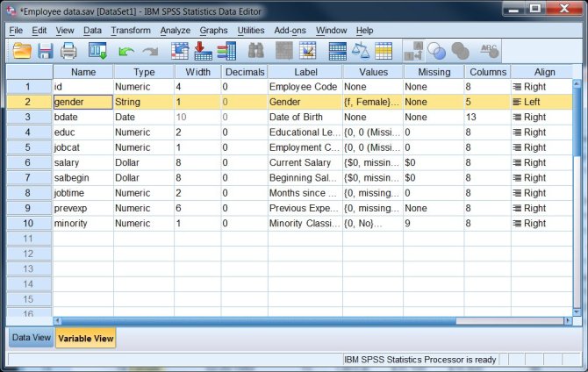Viewport: 588px width, 372px height.
Task: Click the Go to Case toolbar icon
Action: tap(180, 51)
